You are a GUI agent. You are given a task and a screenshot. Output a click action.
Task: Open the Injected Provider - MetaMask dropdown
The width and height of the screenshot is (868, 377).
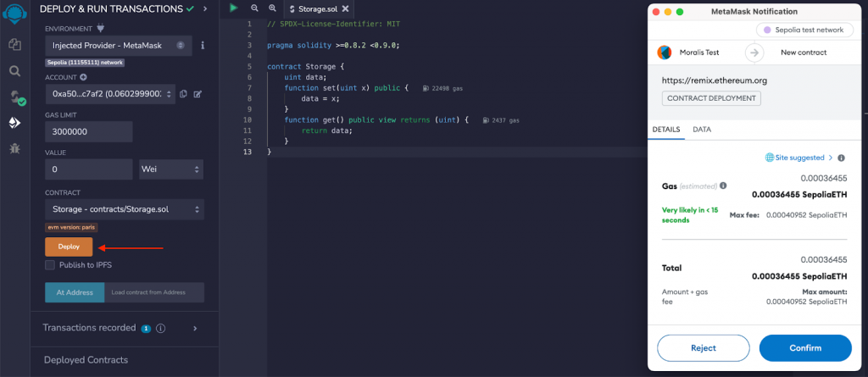tap(119, 46)
